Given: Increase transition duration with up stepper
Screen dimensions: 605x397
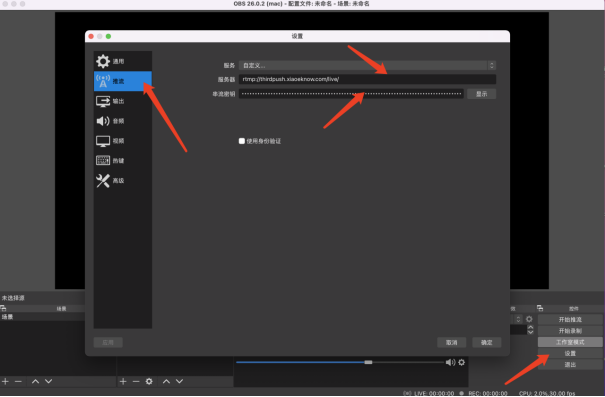Looking at the screenshot, I should [x=531, y=328].
